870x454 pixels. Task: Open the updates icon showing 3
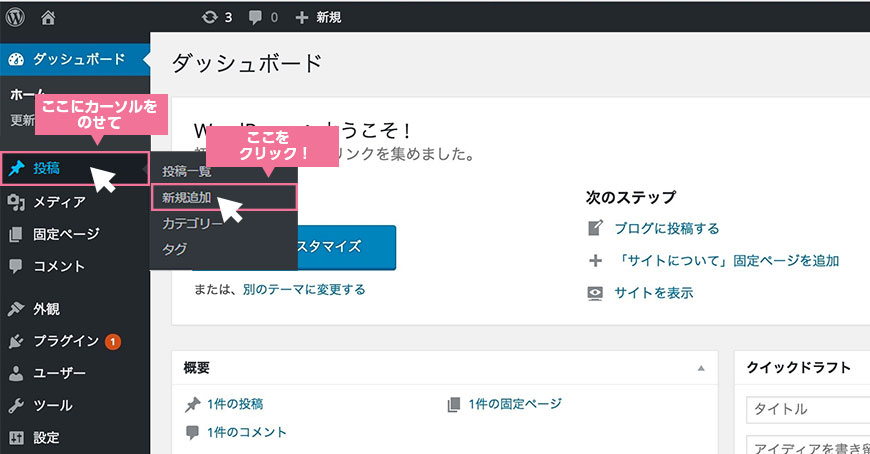[x=217, y=17]
